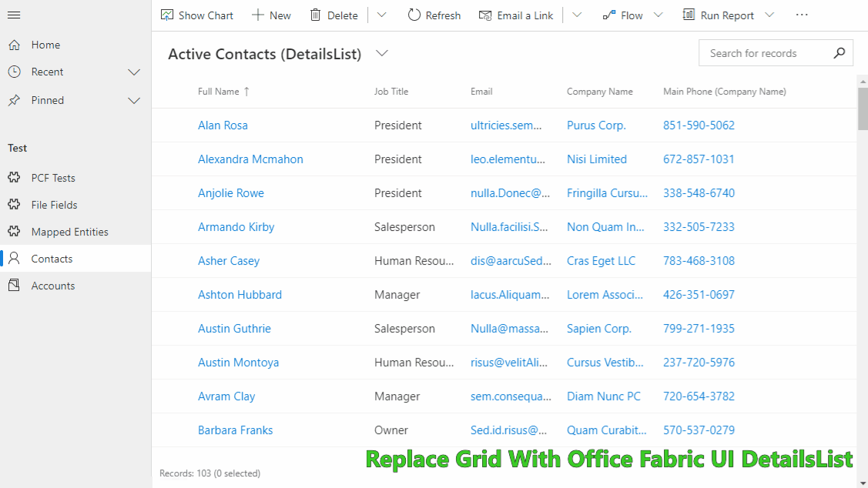Click Alan Rosa's email ultricies.sem...
Screen dimensions: 868x488
coord(506,125)
